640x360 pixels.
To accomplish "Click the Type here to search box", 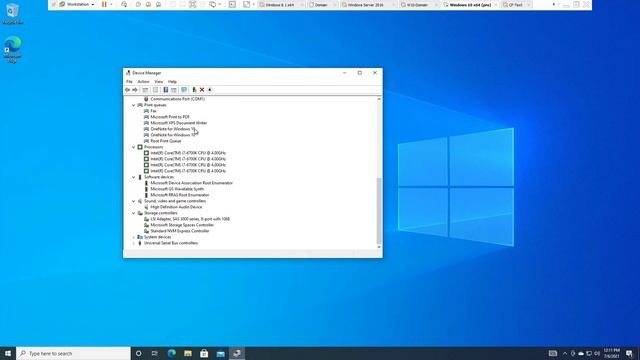I will (73, 353).
